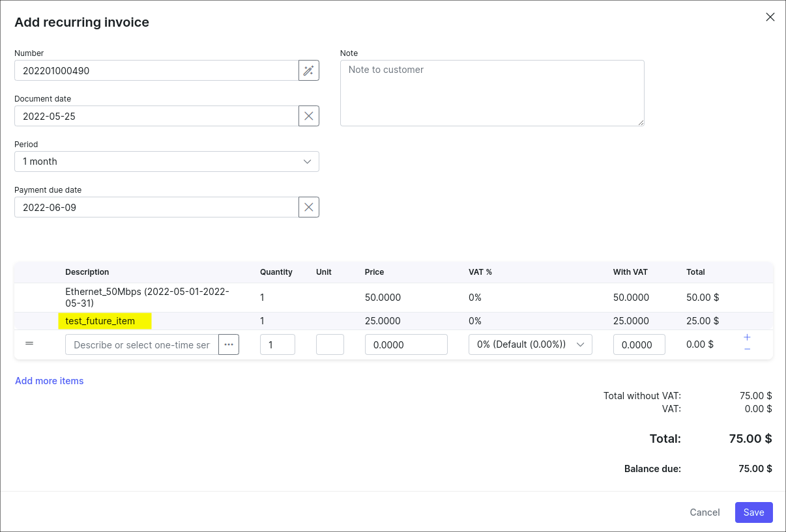Image resolution: width=786 pixels, height=532 pixels.
Task: Click the minus icon to remove item row
Action: coord(747,350)
